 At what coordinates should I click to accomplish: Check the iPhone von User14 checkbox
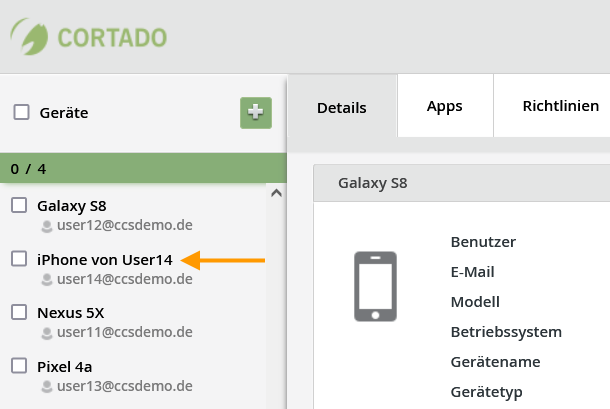click(x=19, y=259)
